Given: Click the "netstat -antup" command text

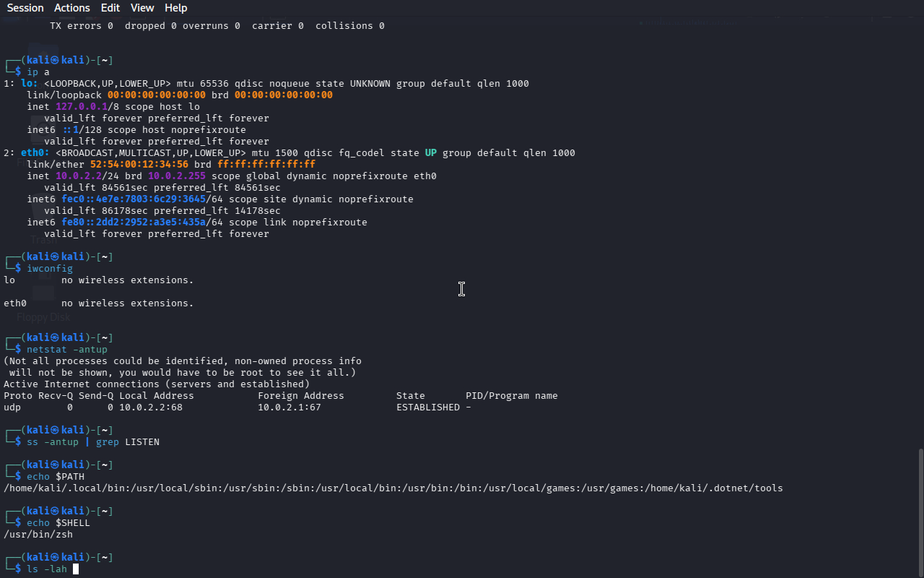Looking at the screenshot, I should [x=66, y=350].
